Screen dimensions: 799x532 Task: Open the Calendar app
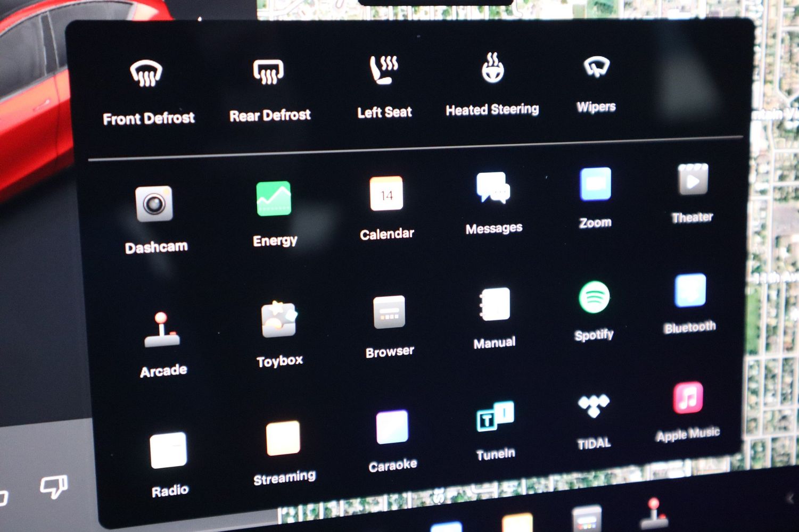[386, 194]
